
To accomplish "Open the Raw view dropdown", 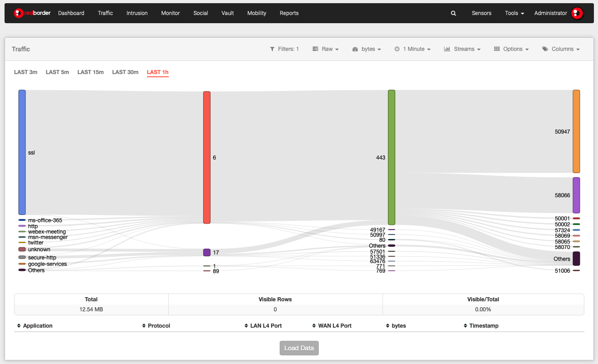I will tap(326, 49).
